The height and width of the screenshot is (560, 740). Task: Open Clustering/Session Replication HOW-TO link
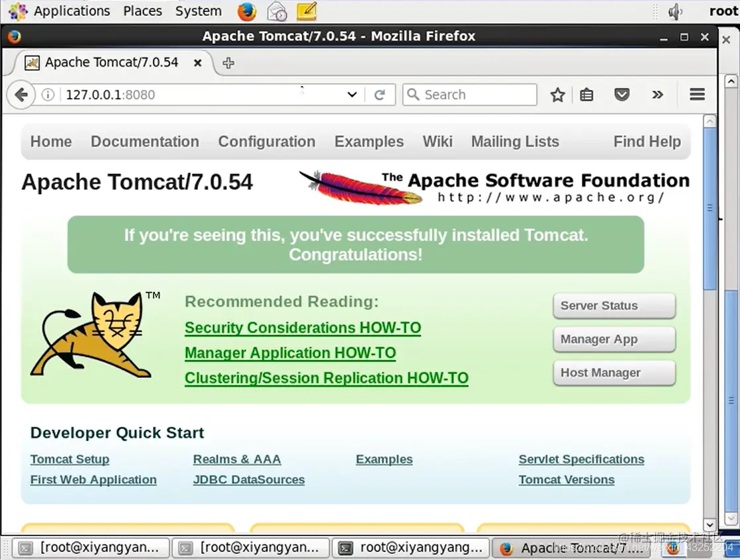326,378
